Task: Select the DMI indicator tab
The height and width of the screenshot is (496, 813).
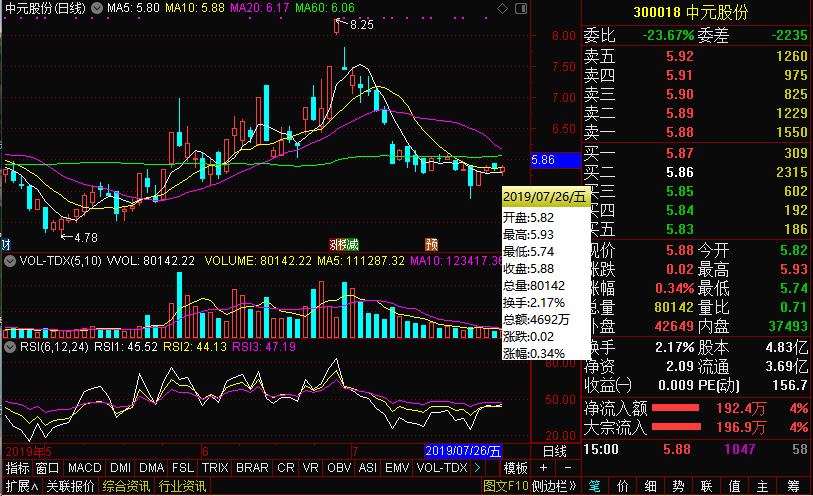Action: (x=120, y=468)
